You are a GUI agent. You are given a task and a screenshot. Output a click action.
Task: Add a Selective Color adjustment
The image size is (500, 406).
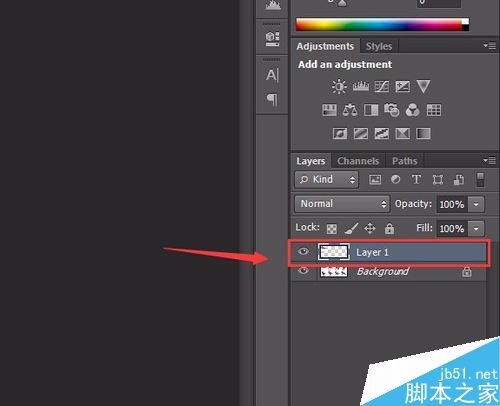pos(402,134)
